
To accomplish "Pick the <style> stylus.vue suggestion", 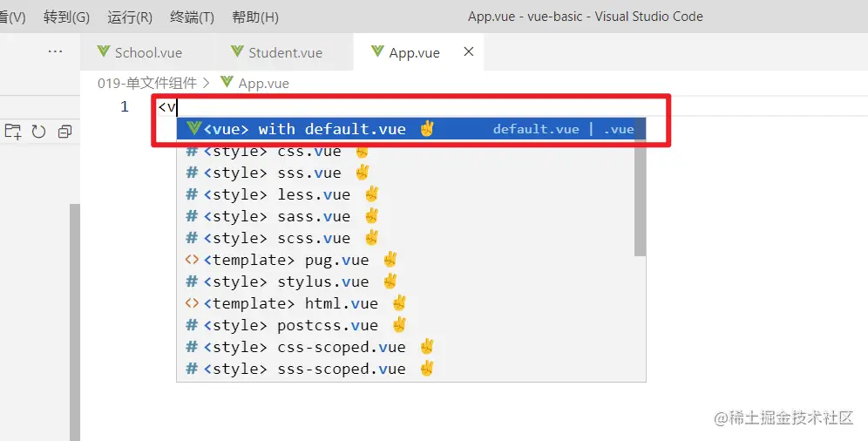I will coord(406,282).
